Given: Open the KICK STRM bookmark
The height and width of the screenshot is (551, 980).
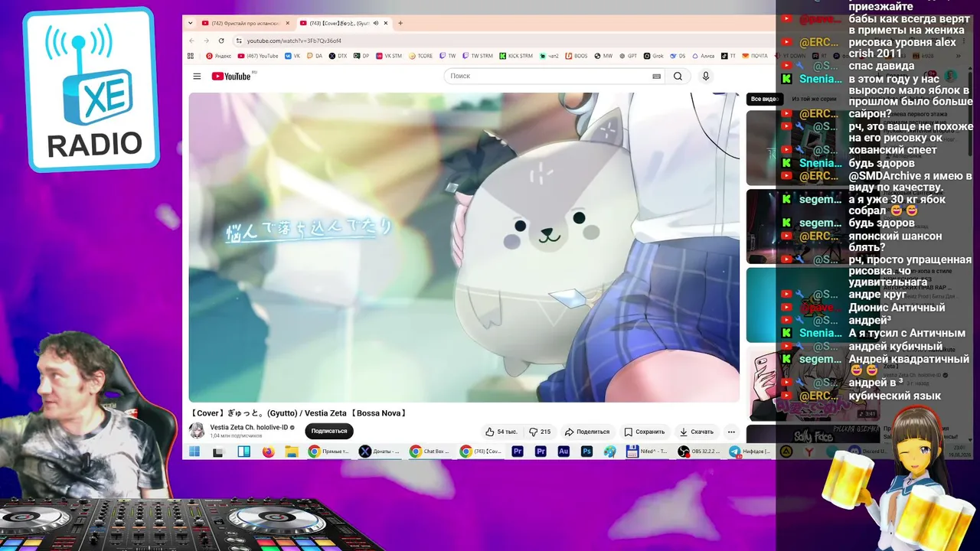Looking at the screenshot, I should [x=516, y=56].
